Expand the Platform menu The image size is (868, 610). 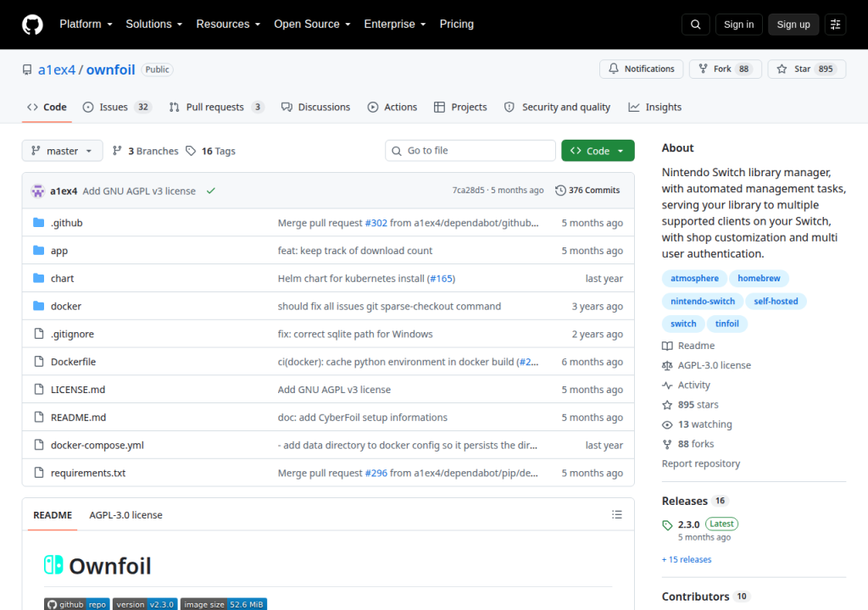point(86,25)
